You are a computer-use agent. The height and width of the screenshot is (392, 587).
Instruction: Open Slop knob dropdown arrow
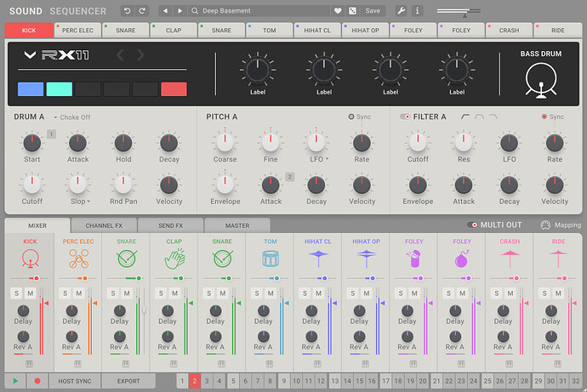coord(88,202)
